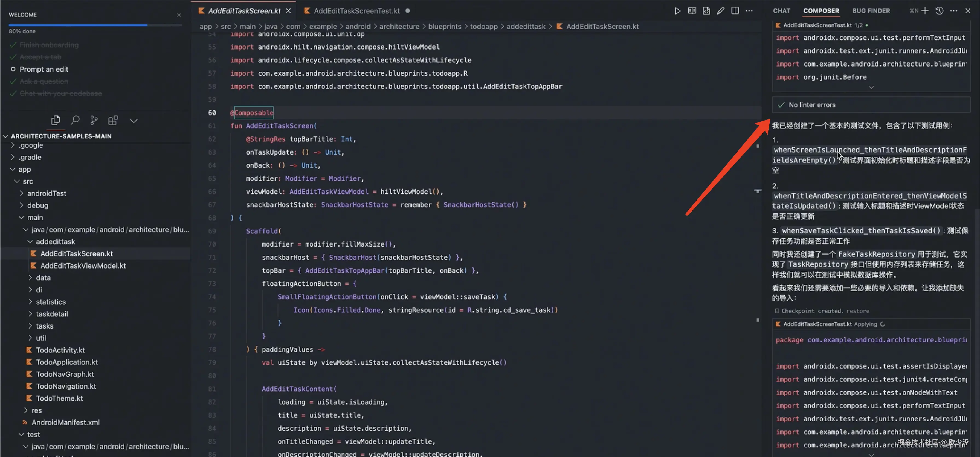
Task: Open the Explorer files icon
Action: coord(56,120)
